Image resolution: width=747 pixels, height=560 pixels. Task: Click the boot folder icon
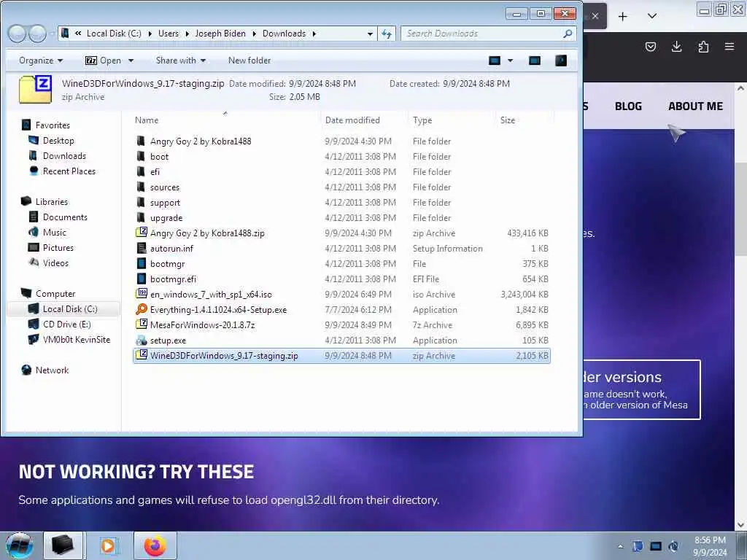coord(141,156)
